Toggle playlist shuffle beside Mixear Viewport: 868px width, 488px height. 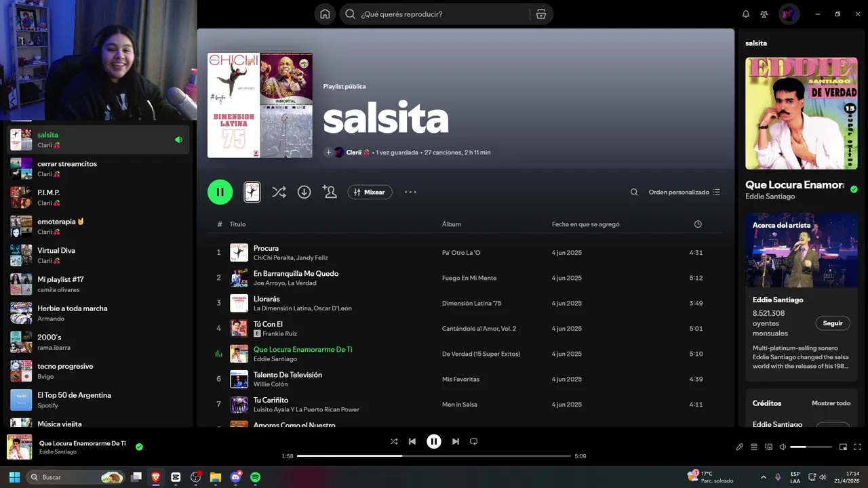(279, 192)
